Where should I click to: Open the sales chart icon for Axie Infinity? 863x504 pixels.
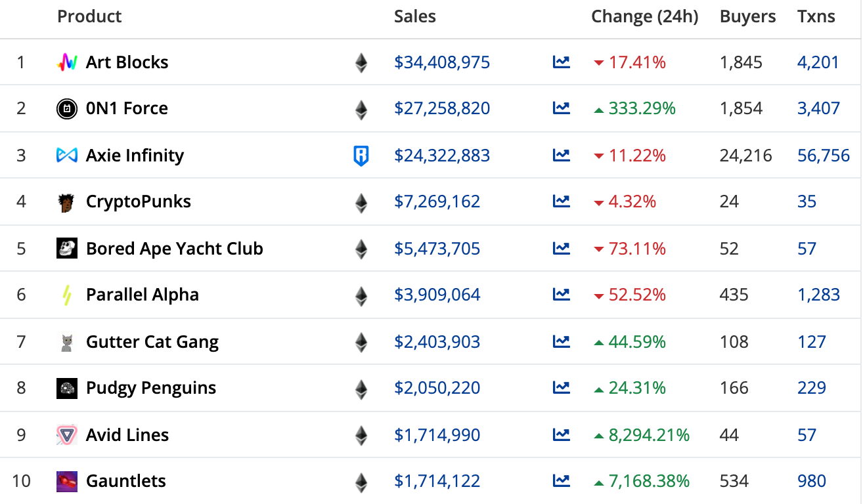click(562, 156)
